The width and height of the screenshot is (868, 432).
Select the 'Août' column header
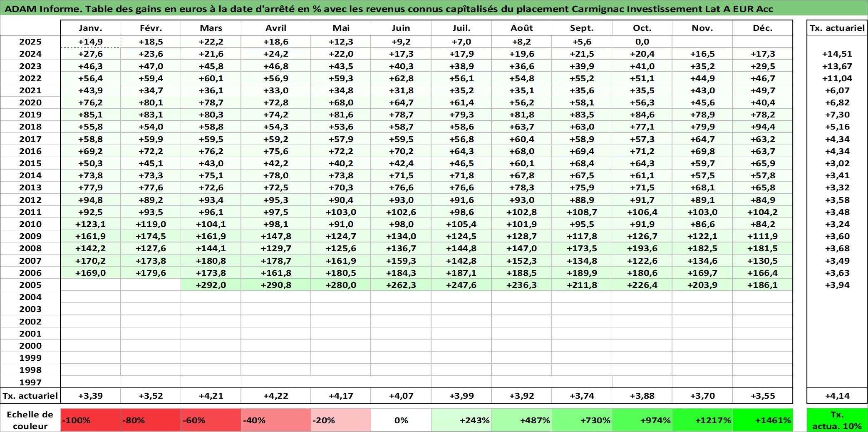coord(522,28)
